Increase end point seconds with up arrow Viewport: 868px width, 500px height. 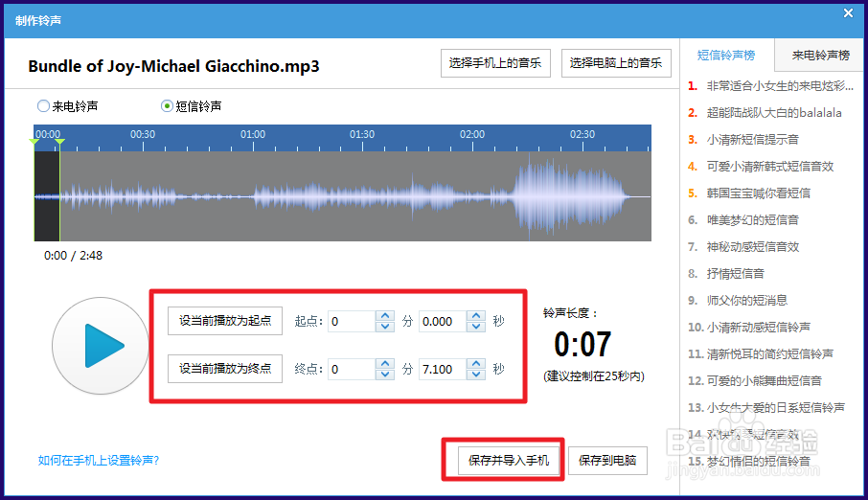click(x=476, y=363)
